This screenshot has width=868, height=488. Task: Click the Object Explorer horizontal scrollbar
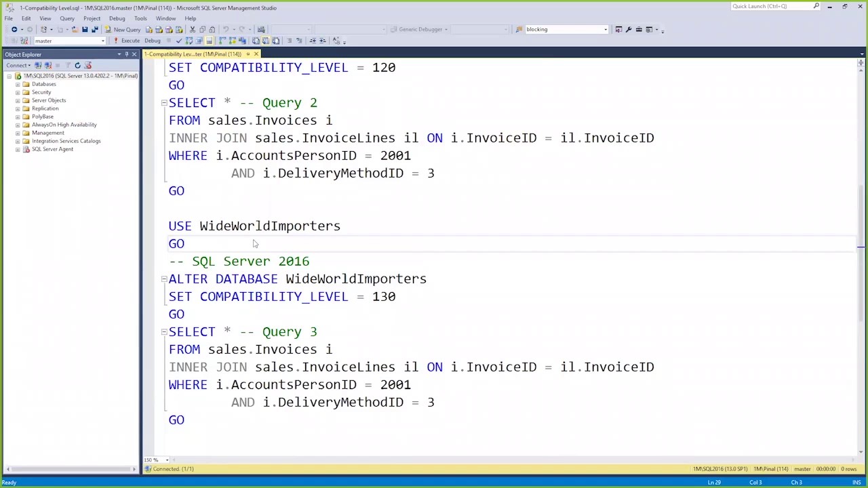71,468
